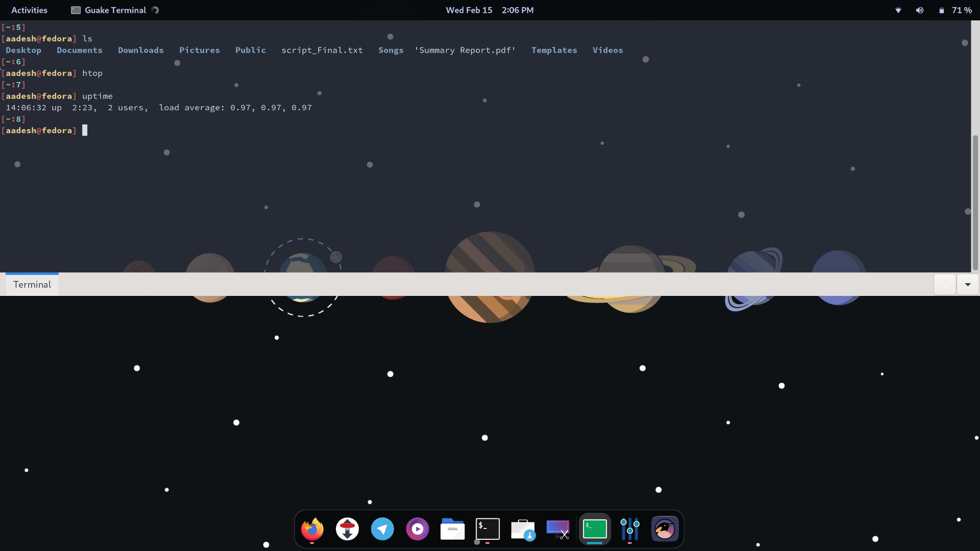Screen dimensions: 980x551
Task: Open the tab options dropdown in Guake's tab bar
Action: 967,284
